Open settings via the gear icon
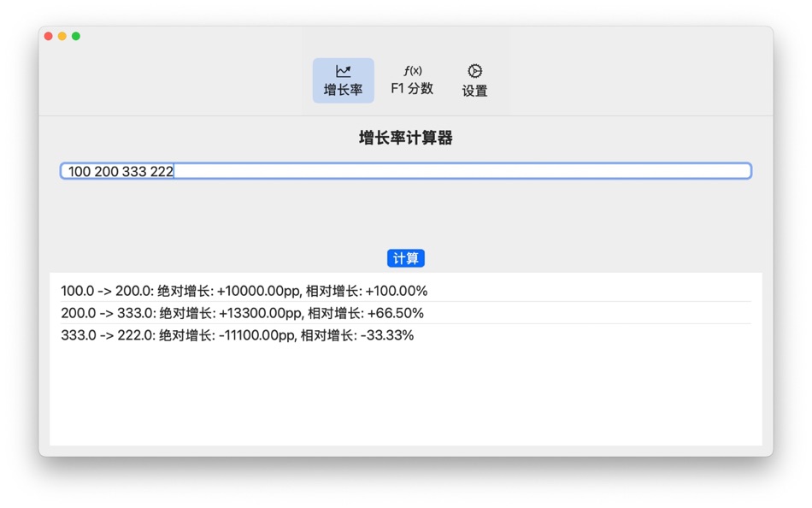 tap(474, 70)
